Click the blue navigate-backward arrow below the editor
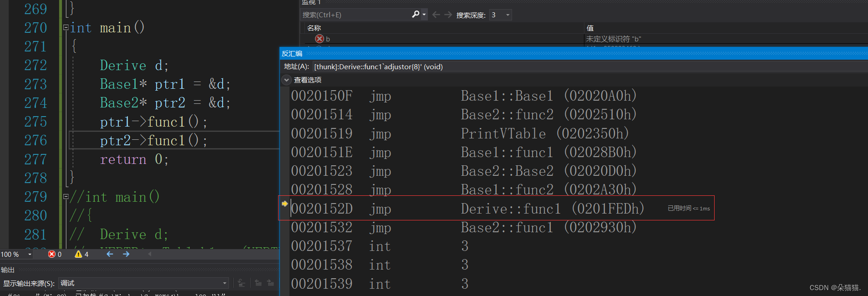Screen dimensions: 868x296 [x=110, y=254]
